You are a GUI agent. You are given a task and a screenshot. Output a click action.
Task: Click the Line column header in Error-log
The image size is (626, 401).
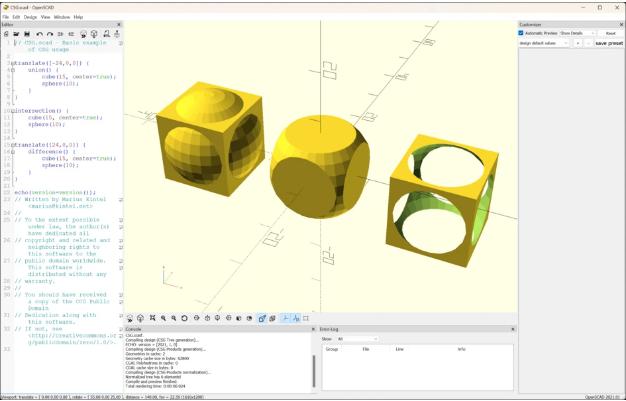click(400, 349)
